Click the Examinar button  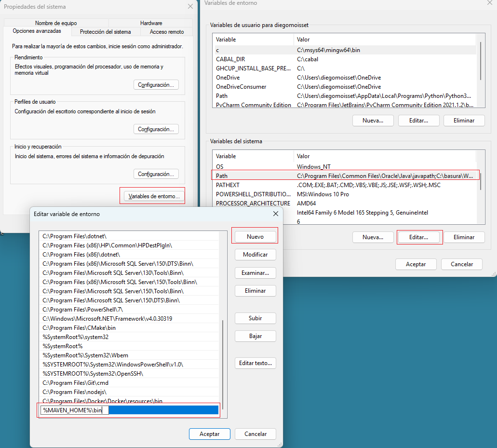click(x=255, y=273)
